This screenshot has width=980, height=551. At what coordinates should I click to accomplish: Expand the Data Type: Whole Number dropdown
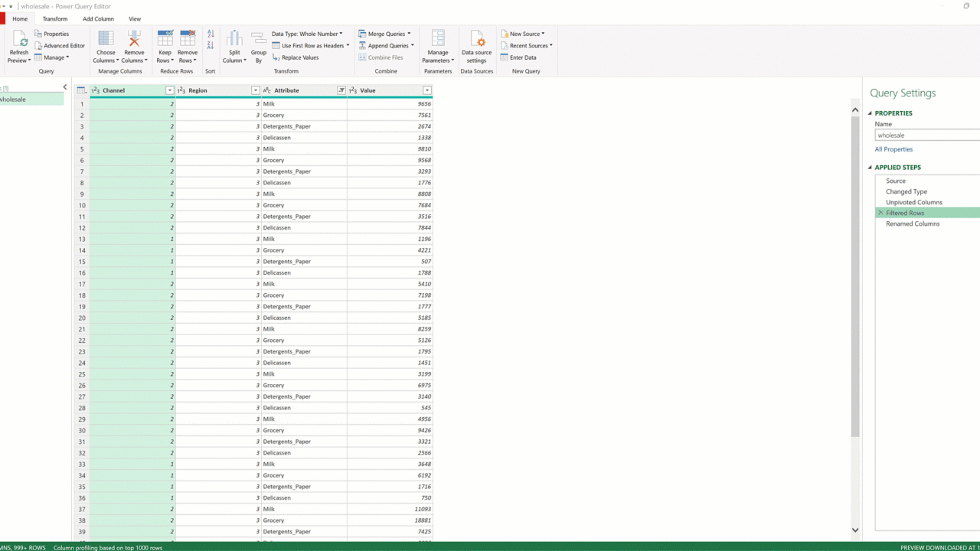pos(307,34)
